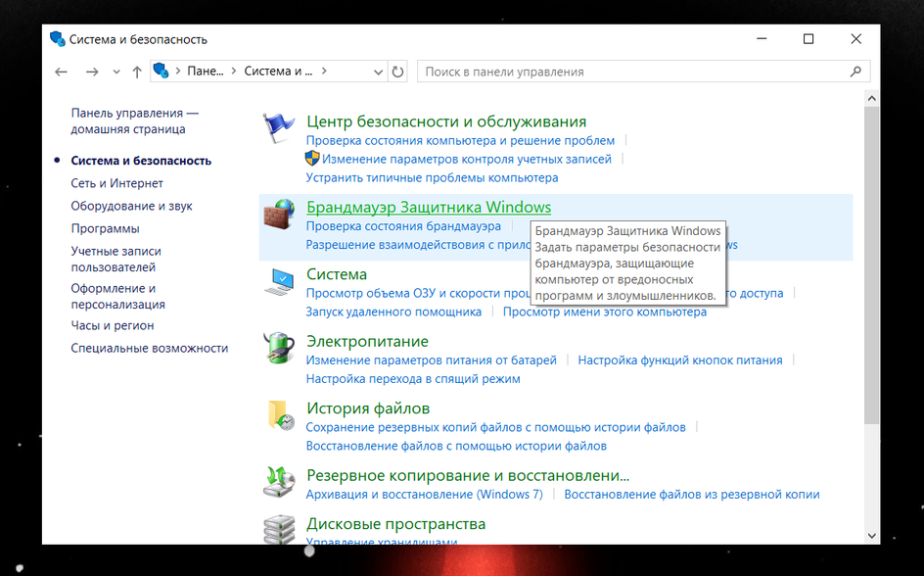Go forward with the right arrow
The image size is (924, 576).
(x=91, y=72)
